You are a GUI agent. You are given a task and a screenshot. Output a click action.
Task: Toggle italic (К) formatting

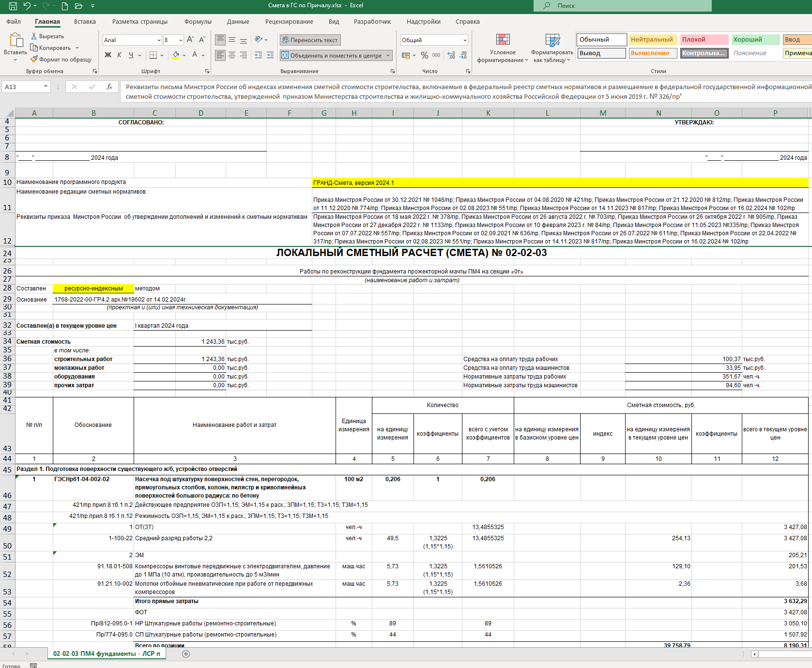[119, 55]
